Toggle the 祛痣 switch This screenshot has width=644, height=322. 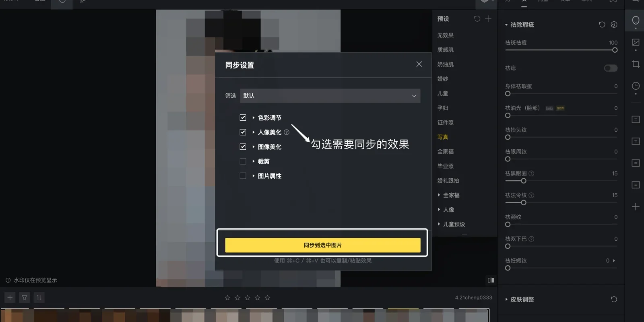[x=611, y=68]
